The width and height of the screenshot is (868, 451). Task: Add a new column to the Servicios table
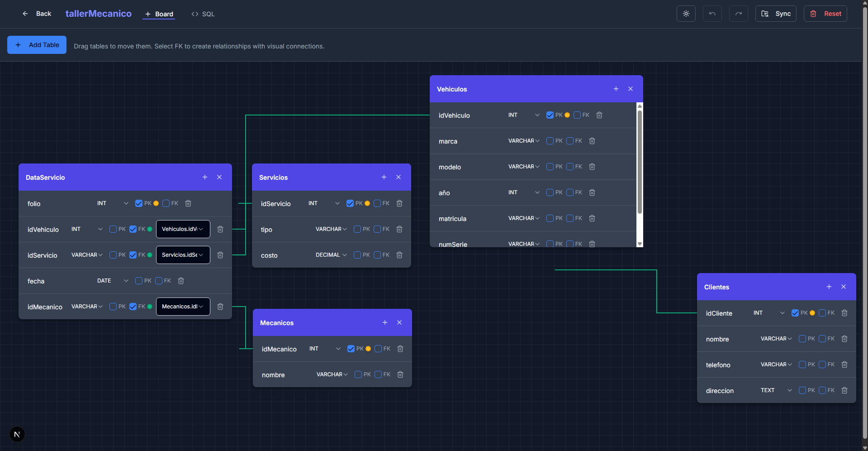[384, 177]
